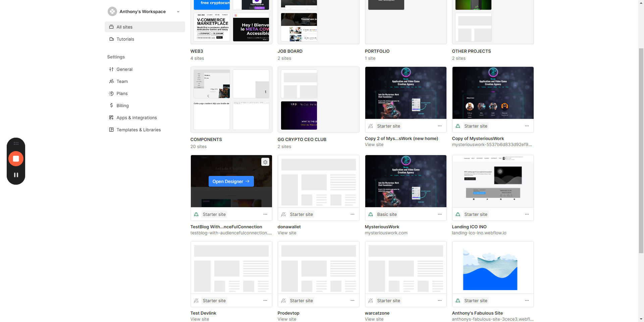Click the page vertical scrollbar thumb
644x322 pixels.
pyautogui.click(x=641, y=151)
